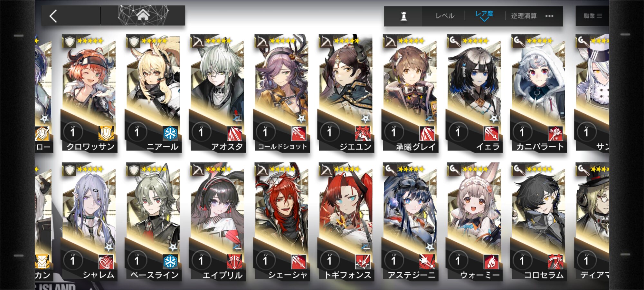Select the chess rook filter icon
This screenshot has width=644, height=290.
coord(403,16)
